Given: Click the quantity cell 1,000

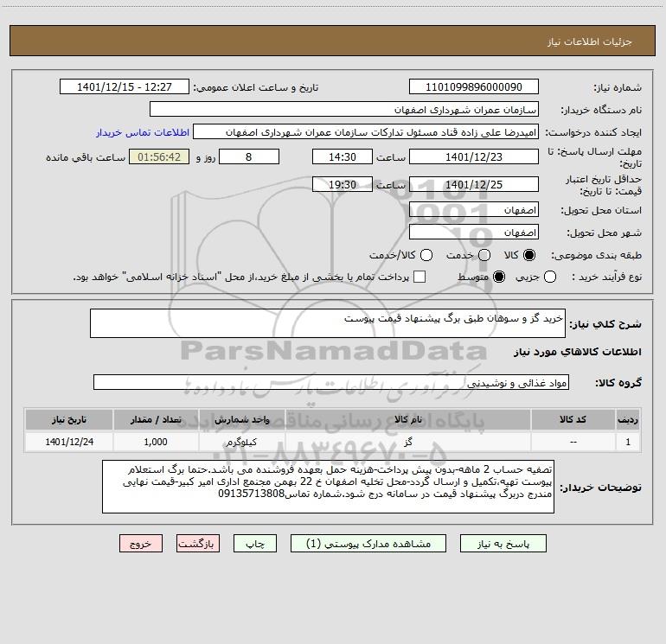Looking at the screenshot, I should point(156,442).
